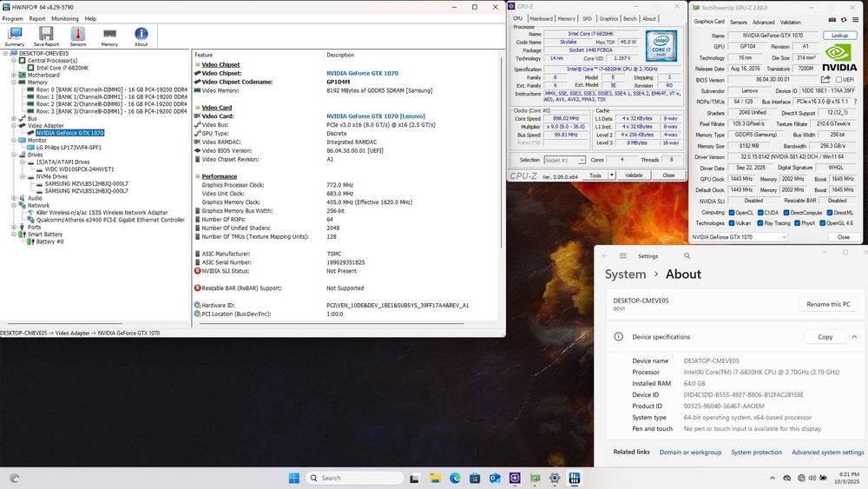Image resolution: width=868 pixels, height=489 pixels.
Task: Open the System protection link
Action: [756, 453]
